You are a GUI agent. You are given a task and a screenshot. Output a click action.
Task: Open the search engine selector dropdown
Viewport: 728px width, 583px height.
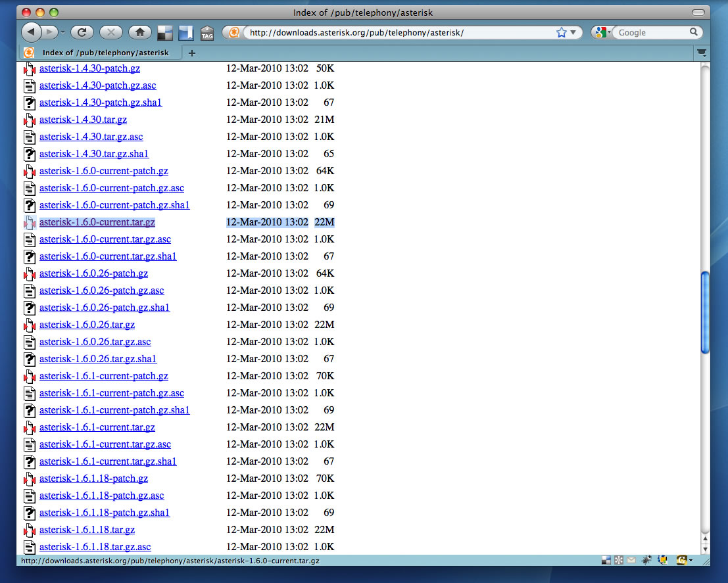(x=609, y=32)
